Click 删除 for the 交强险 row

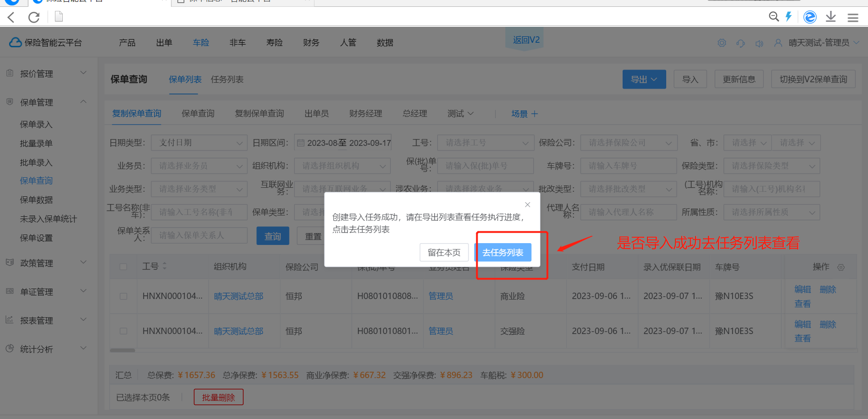pyautogui.click(x=828, y=324)
